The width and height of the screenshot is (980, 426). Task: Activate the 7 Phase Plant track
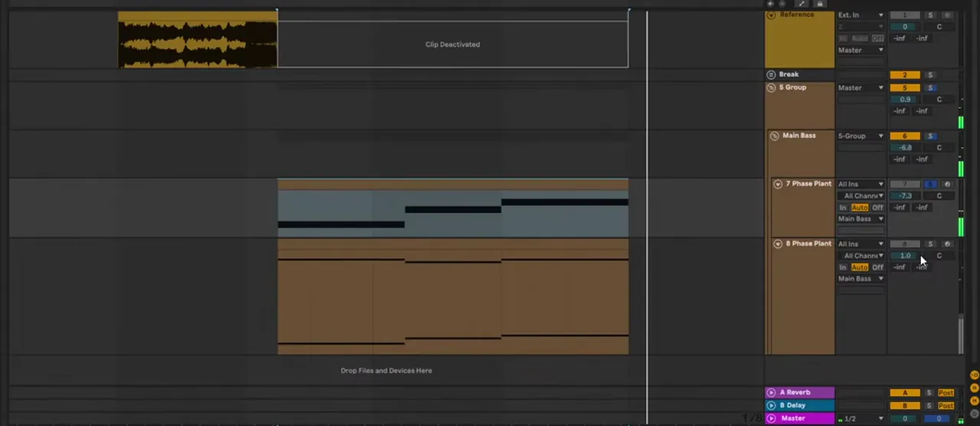(x=905, y=185)
